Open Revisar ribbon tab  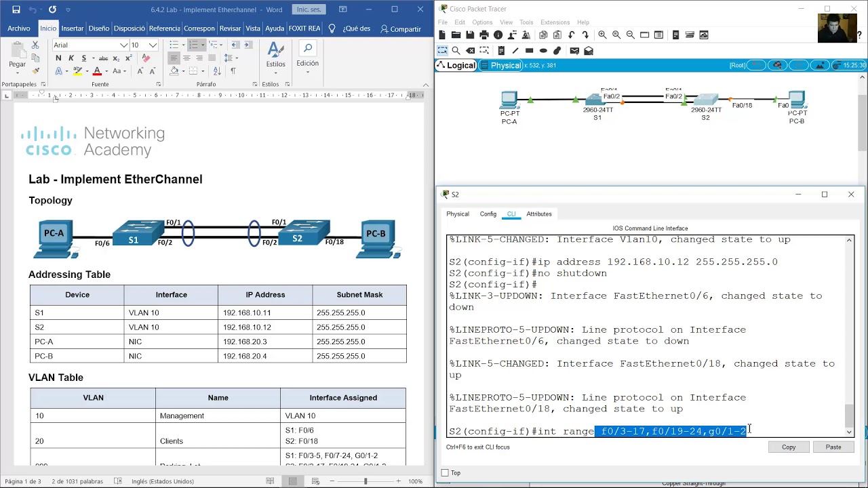coord(230,28)
